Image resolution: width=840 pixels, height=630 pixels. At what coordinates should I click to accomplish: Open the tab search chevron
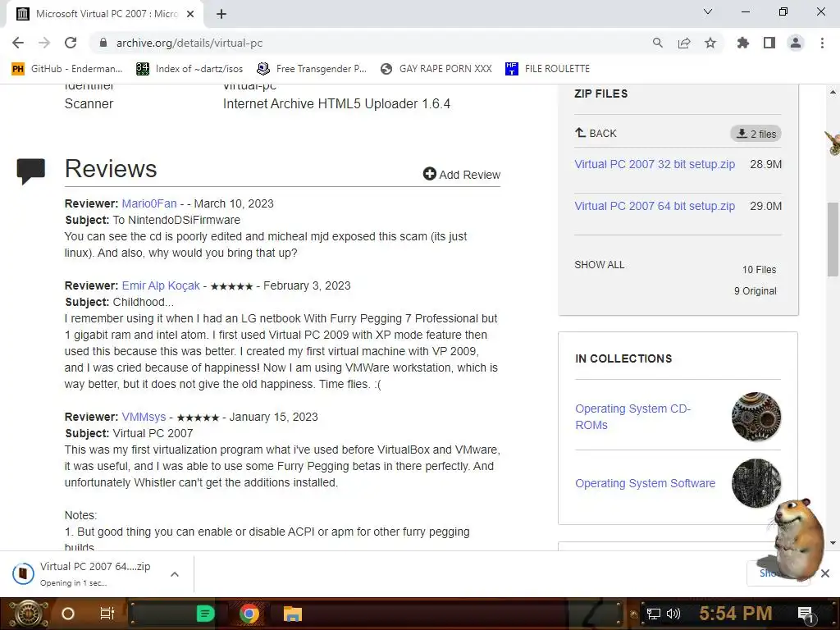pos(708,11)
